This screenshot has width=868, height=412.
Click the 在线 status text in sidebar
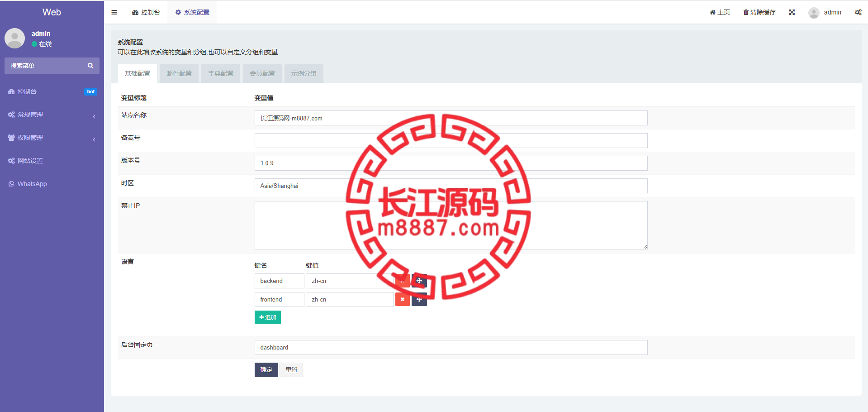click(45, 44)
